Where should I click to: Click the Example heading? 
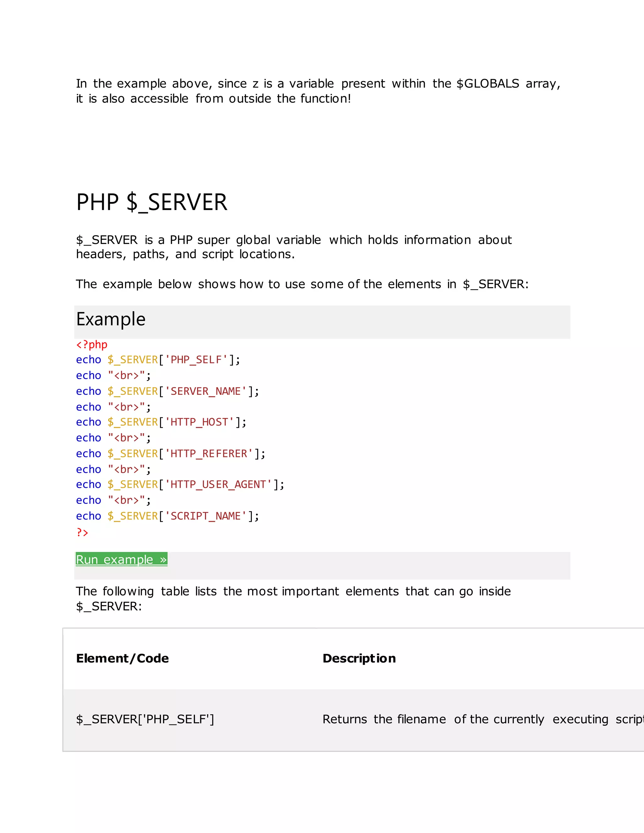[x=111, y=319]
